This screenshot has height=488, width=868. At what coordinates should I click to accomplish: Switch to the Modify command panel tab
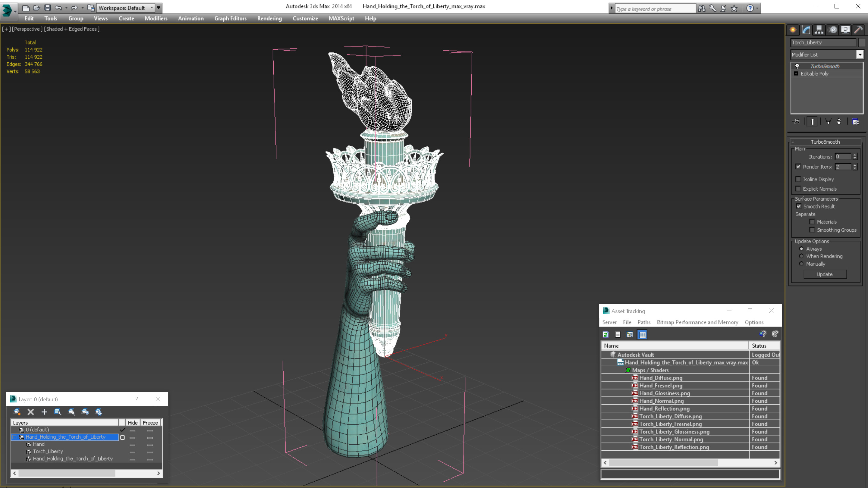pos(806,30)
